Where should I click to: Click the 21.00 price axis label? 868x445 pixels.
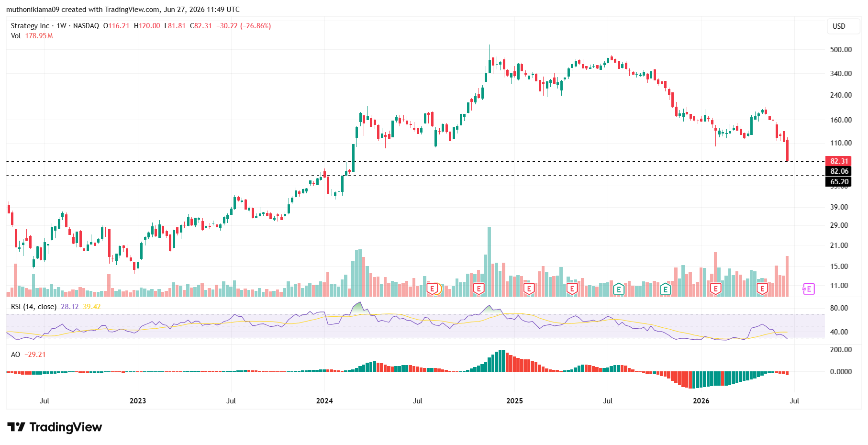coord(839,245)
